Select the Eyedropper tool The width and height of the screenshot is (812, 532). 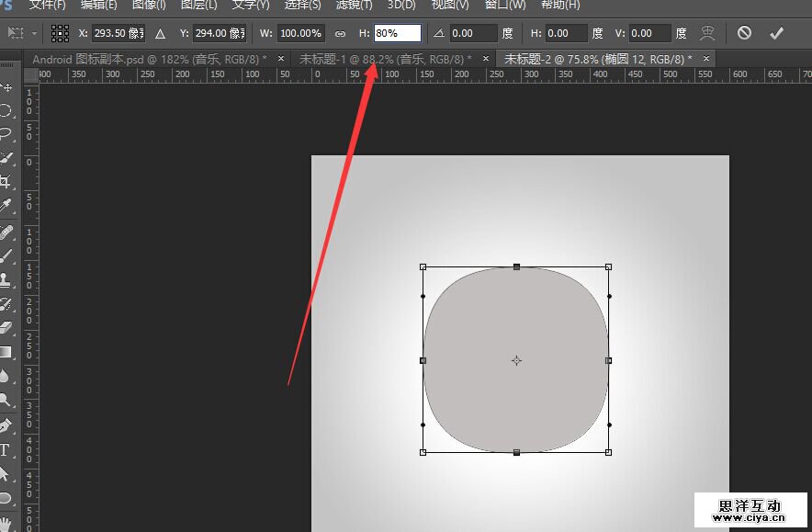[x=6, y=204]
